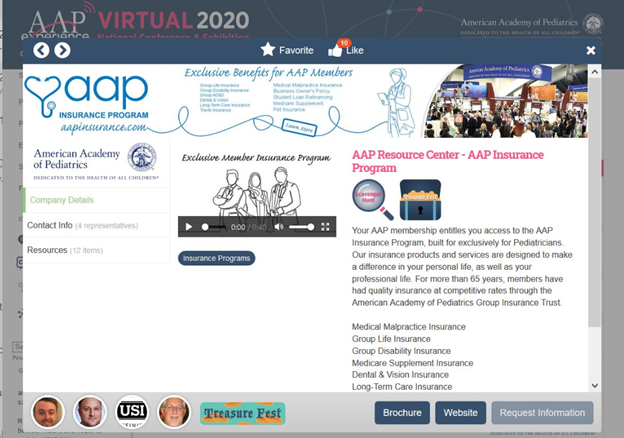624x438 pixels.
Task: Click the Request Information button
Action: 542,413
